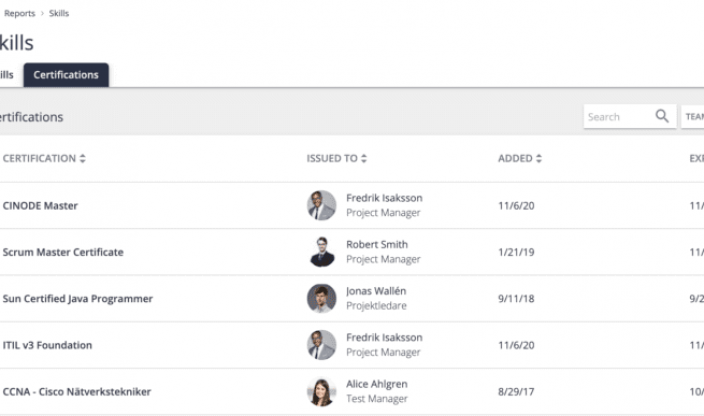Viewport: 704px width, 416px height.
Task: Open the Team filter dropdown
Action: coord(693,116)
